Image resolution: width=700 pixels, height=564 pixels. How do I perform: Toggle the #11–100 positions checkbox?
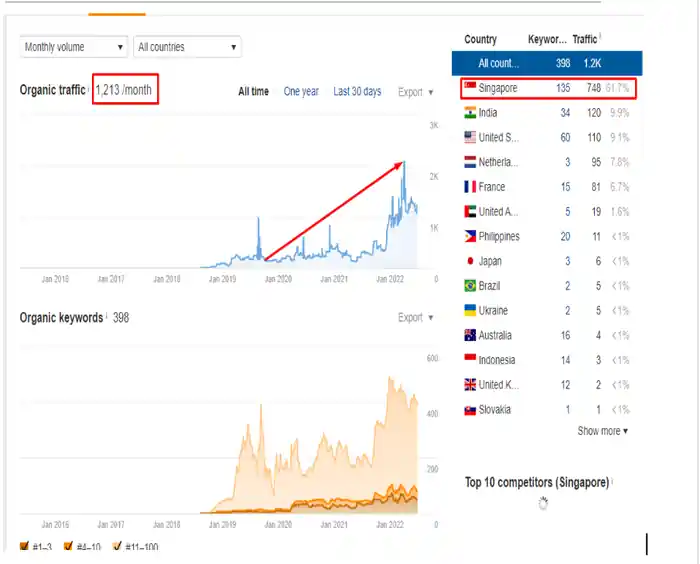[117, 546]
